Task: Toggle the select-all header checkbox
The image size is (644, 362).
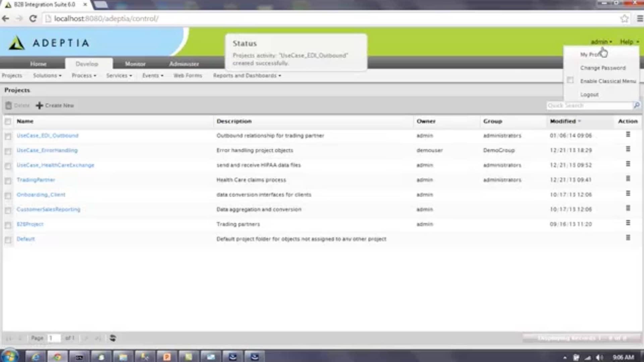Action: click(8, 121)
